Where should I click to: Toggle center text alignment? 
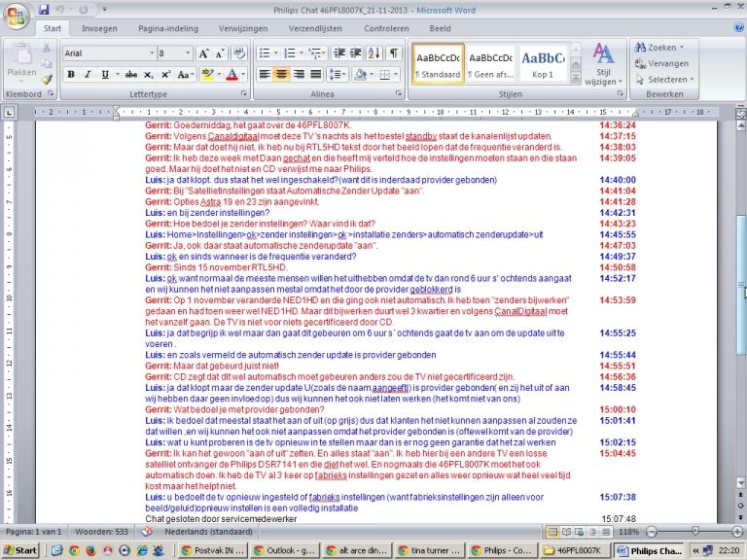[x=281, y=74]
